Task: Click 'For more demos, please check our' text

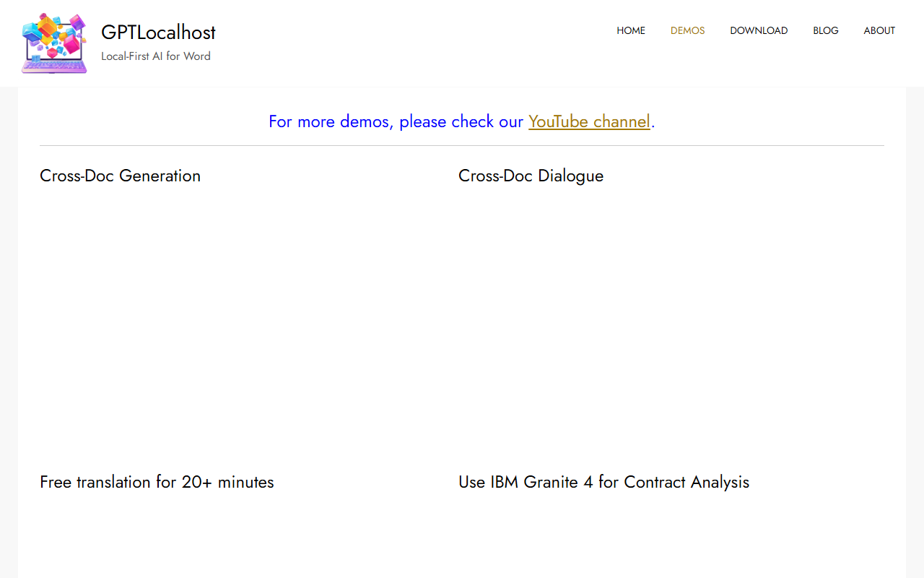Action: 396,121
